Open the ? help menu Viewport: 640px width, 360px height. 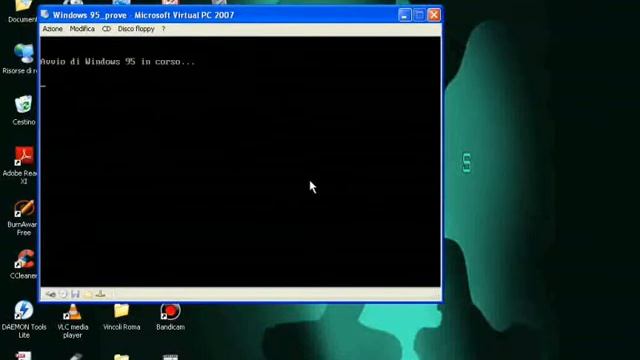[164, 29]
